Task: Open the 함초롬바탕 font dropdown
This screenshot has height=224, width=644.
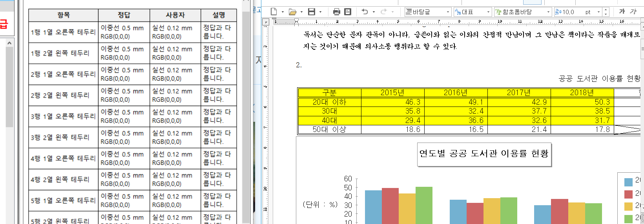Action: tap(548, 12)
